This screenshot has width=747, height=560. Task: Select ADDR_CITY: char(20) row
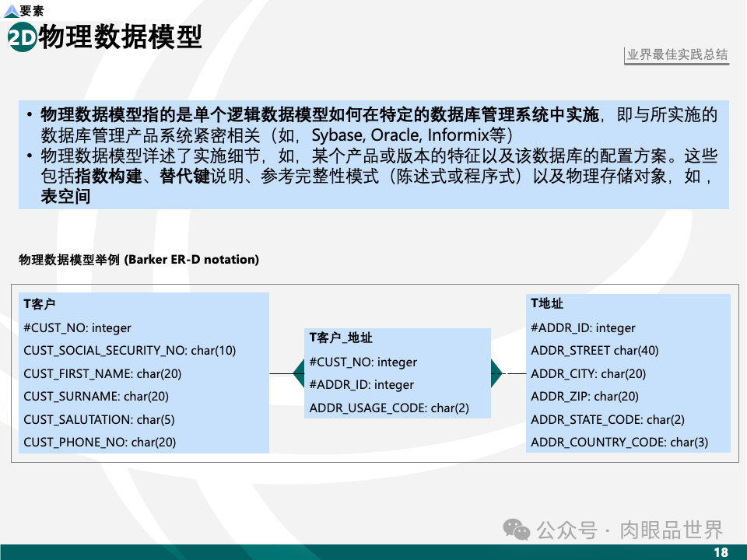click(588, 374)
